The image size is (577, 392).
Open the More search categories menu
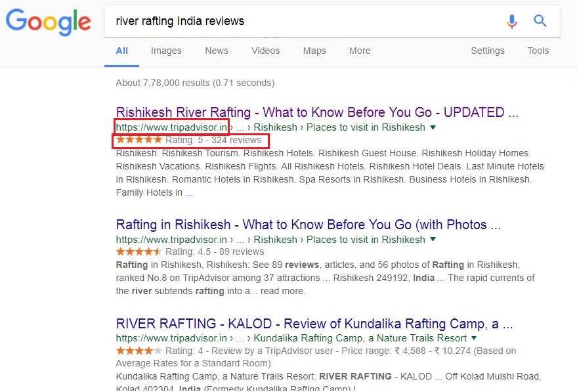tap(360, 51)
